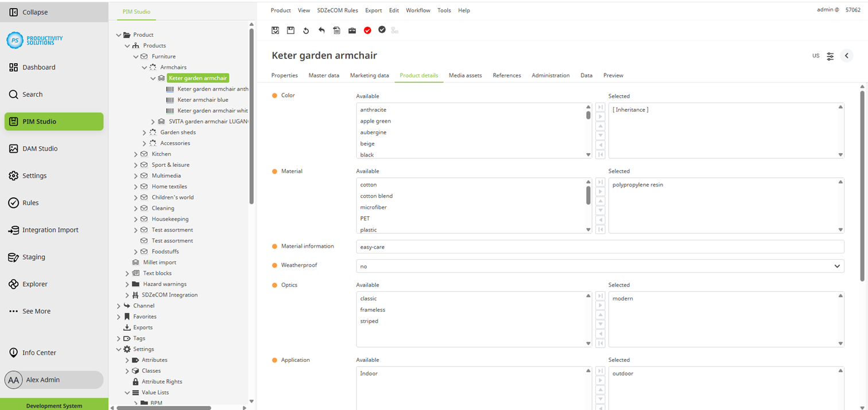Click the red checkmark circle icon
This screenshot has width=868, height=410.
pyautogui.click(x=367, y=30)
